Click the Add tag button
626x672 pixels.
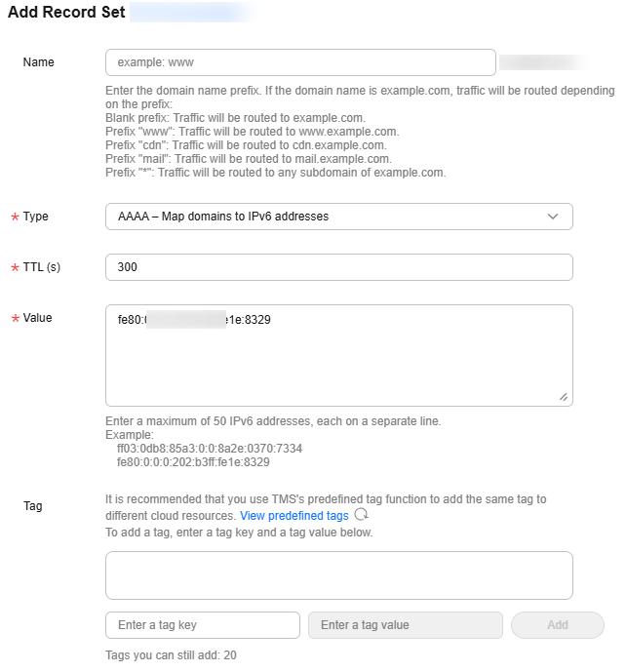(558, 625)
